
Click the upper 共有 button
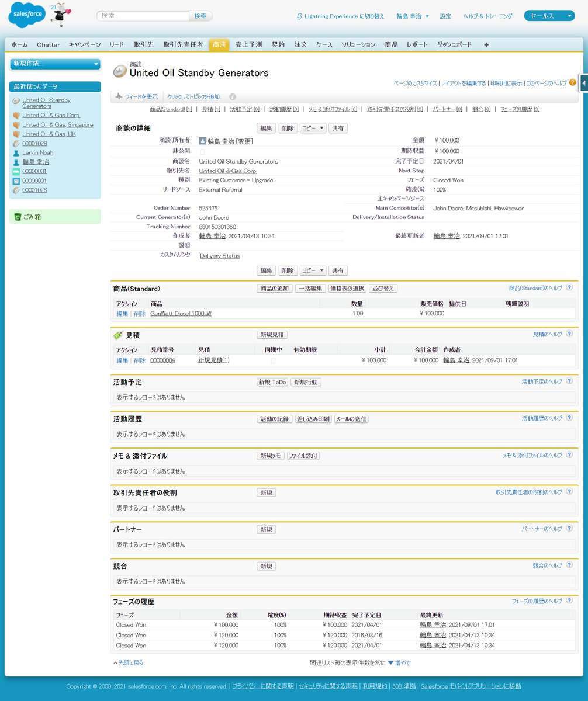pyautogui.click(x=338, y=128)
